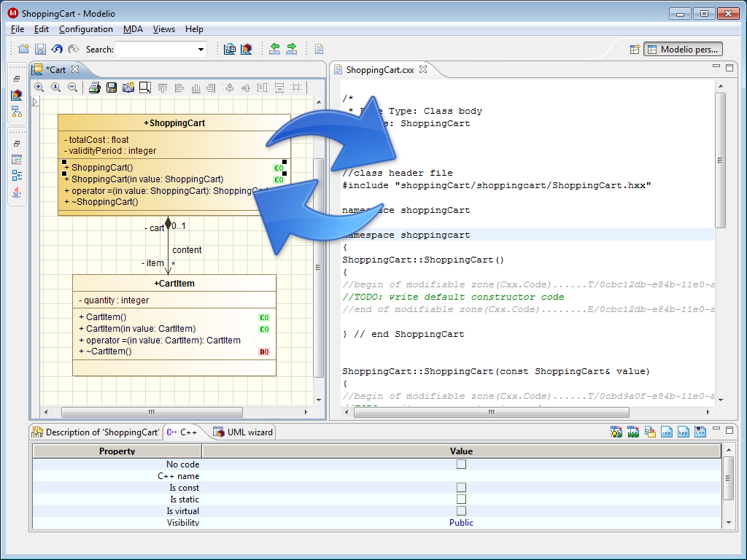Click the code editor horizontal scrollbar thumb
The height and width of the screenshot is (560, 747).
point(492,412)
